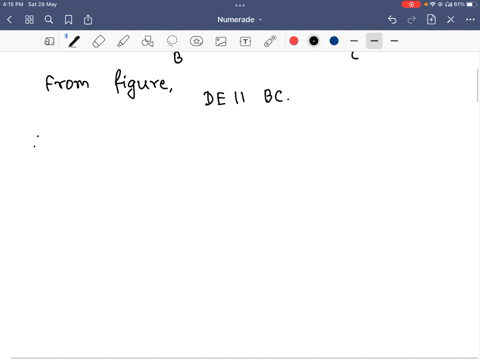The height and width of the screenshot is (360, 480).
Task: Choose the black pen color
Action: pos(314,41)
